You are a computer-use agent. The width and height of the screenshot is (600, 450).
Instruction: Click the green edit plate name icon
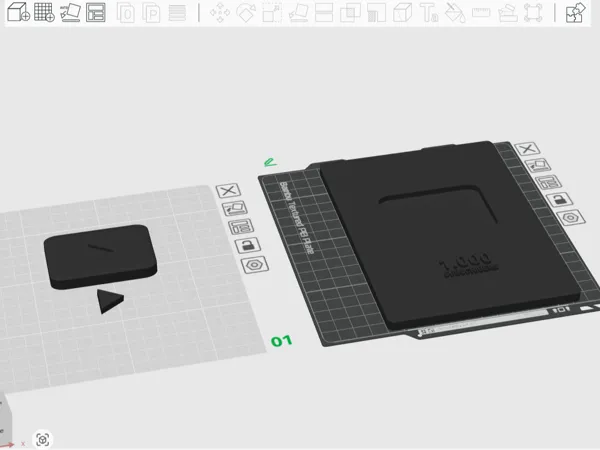(x=270, y=163)
